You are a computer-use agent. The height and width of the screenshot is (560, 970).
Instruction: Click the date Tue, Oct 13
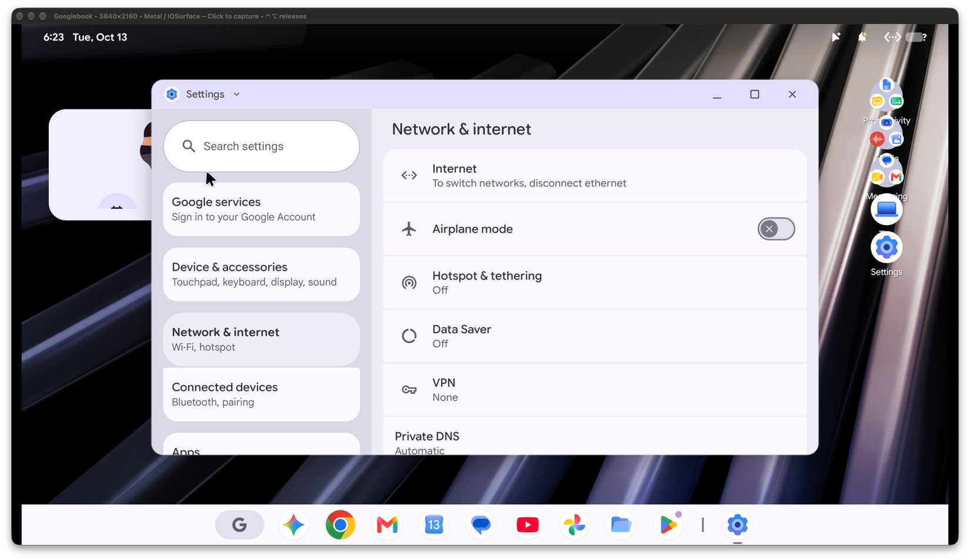[100, 38]
